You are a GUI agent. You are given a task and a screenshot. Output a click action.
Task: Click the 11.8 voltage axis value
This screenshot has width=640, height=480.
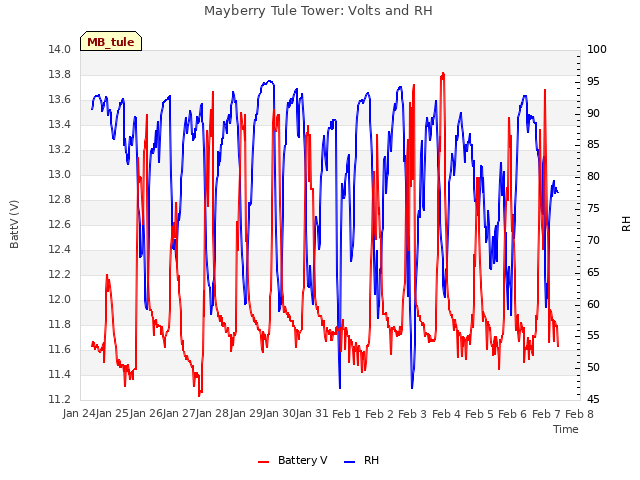(x=60, y=324)
